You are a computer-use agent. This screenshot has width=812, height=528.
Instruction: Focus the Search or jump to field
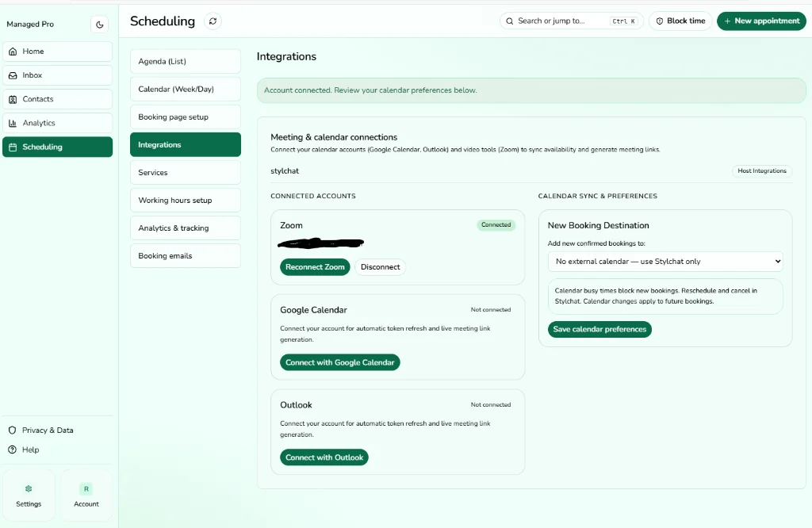coord(571,21)
